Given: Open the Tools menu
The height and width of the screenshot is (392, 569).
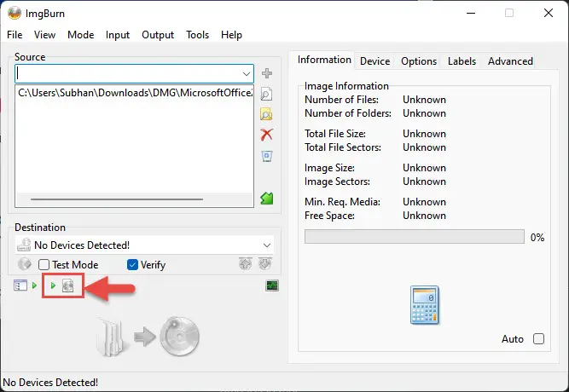Looking at the screenshot, I should pyautogui.click(x=197, y=35).
